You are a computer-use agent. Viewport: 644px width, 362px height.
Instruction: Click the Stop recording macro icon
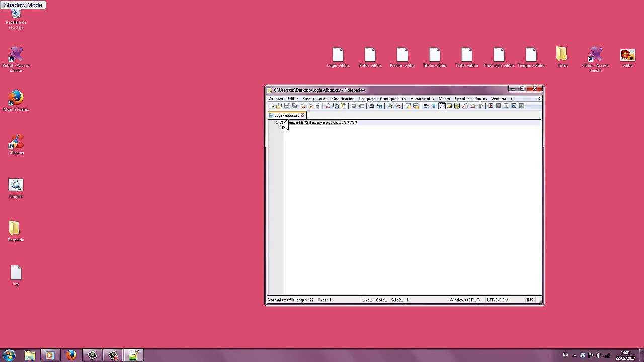(x=498, y=106)
